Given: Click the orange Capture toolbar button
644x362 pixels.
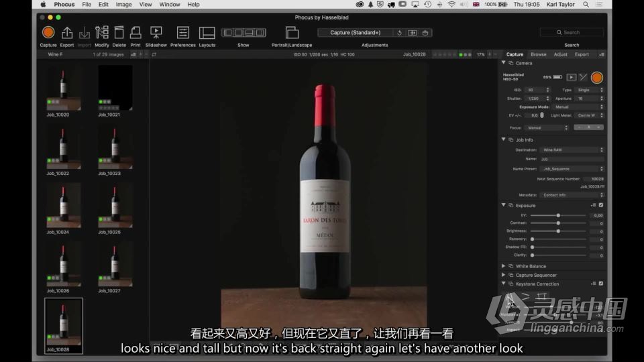Looking at the screenshot, I should 48,32.
